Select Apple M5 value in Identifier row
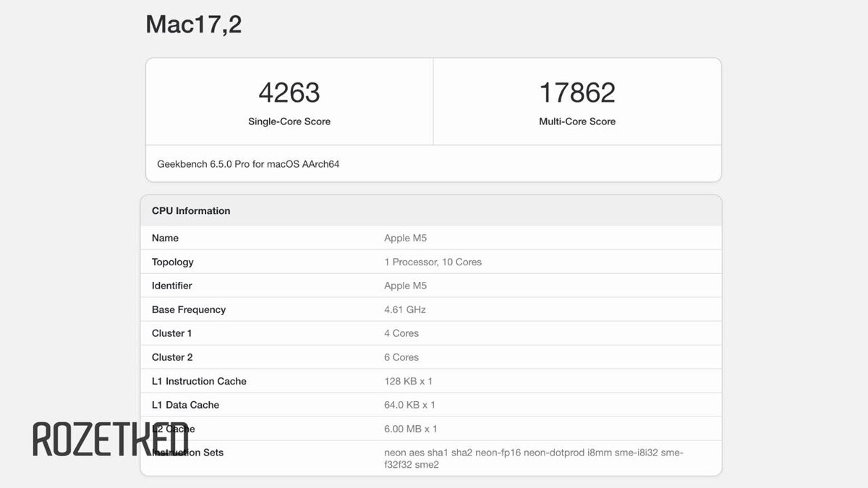This screenshot has width=868, height=488. (405, 286)
